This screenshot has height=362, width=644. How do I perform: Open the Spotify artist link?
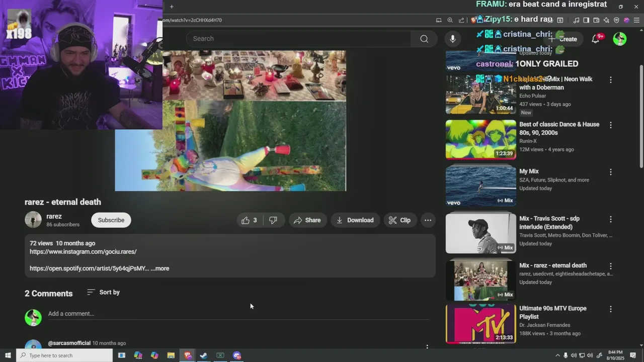coord(89,268)
